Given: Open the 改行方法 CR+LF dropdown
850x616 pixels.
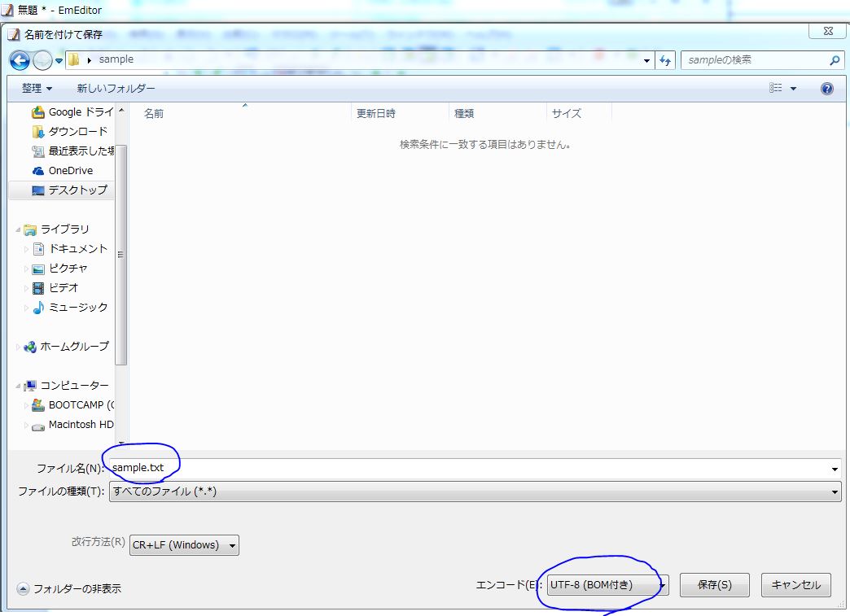Looking at the screenshot, I should click(x=184, y=545).
